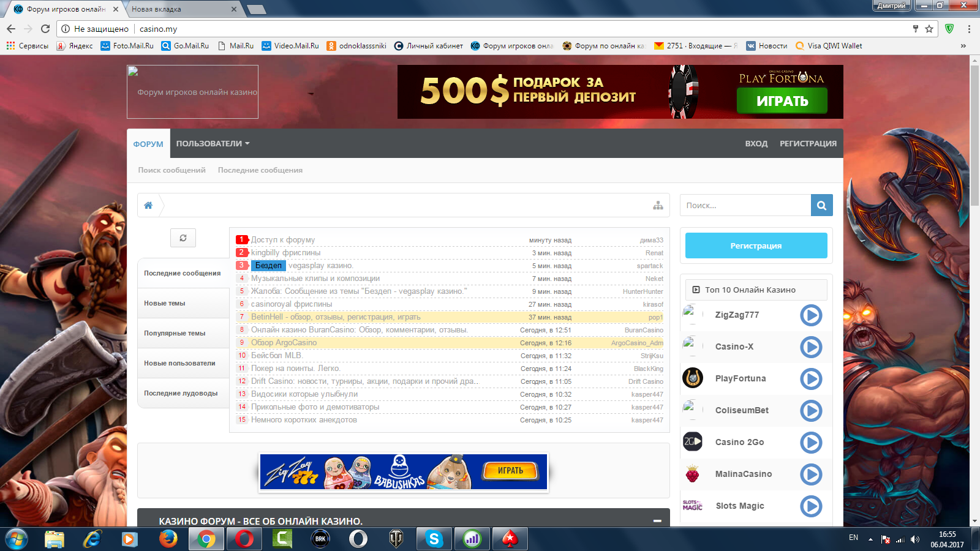Click the green ИГРАТЬ button on PlayFortuna banner
Image resolution: width=980 pixels, height=551 pixels.
click(x=782, y=101)
